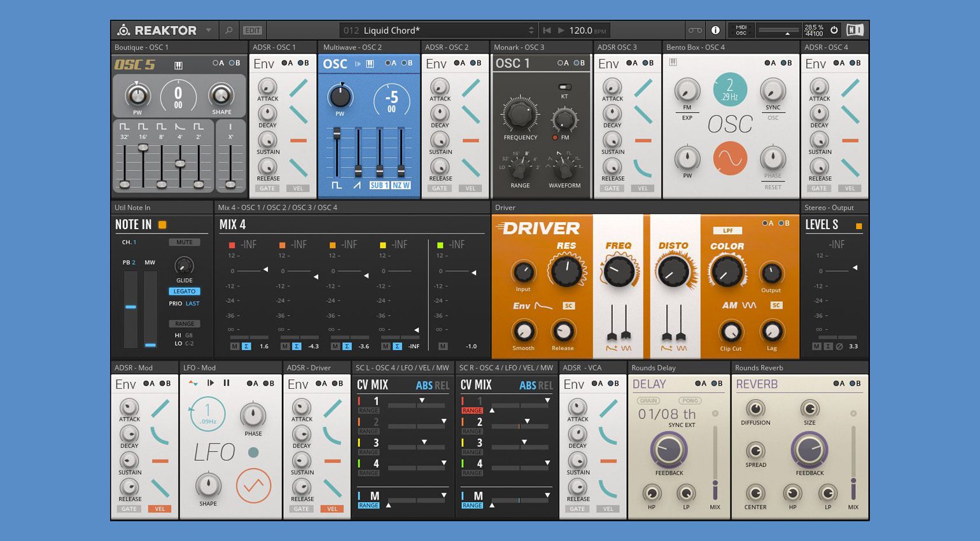This screenshot has width=980, height=541.
Task: Open the REAKTOR main menu arrow
Action: (209, 31)
